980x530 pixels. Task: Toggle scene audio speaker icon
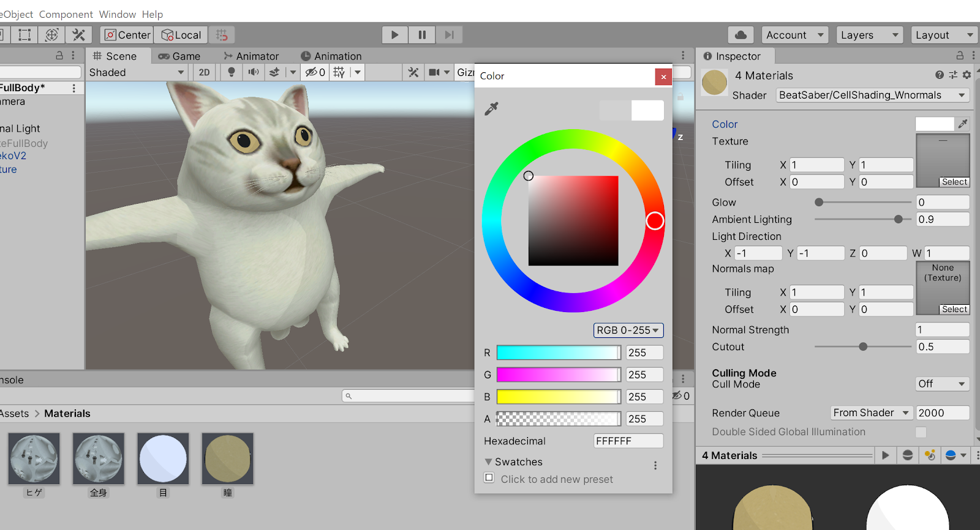(253, 72)
